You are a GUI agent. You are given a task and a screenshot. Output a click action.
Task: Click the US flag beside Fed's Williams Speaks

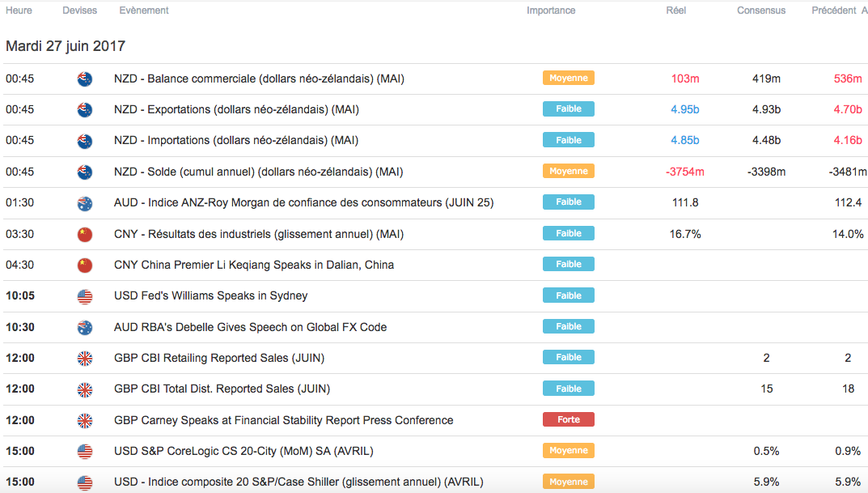point(84,296)
